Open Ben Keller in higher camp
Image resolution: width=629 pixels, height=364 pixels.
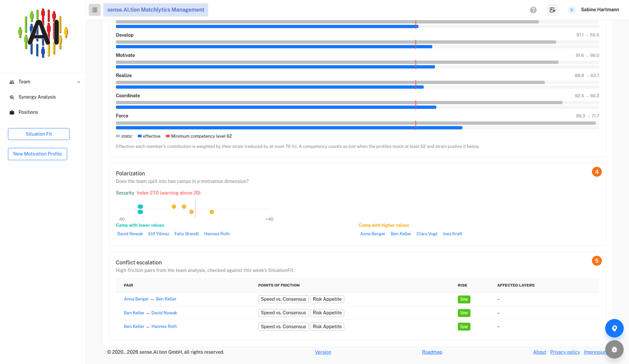point(401,234)
